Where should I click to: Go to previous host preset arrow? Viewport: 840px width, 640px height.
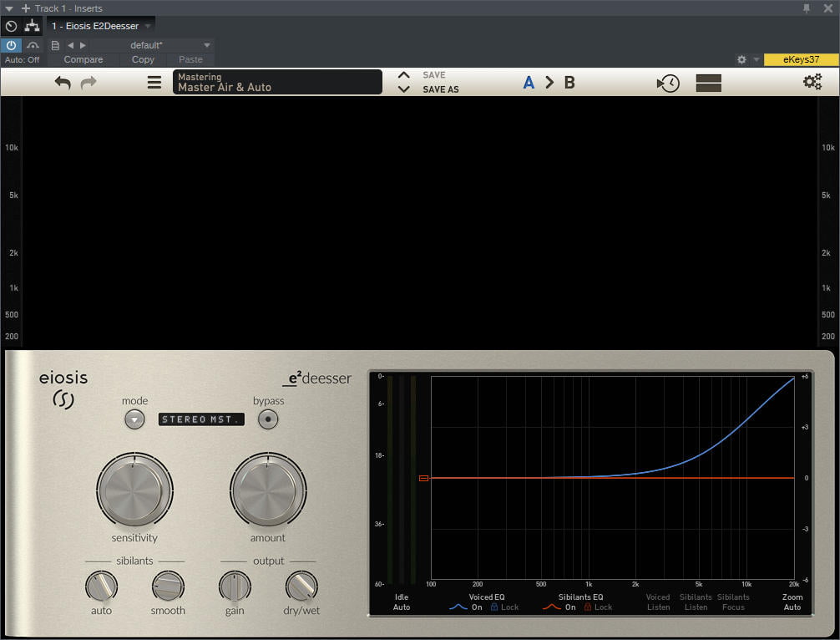(70, 46)
